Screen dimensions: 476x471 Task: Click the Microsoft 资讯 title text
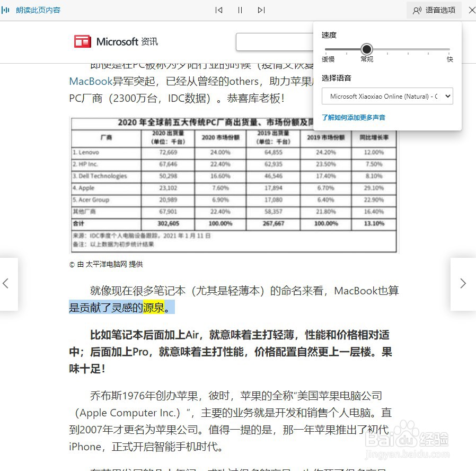click(x=127, y=41)
